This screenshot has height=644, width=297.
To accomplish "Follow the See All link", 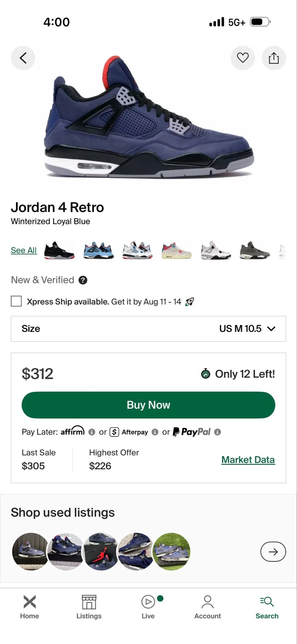I will click(24, 250).
